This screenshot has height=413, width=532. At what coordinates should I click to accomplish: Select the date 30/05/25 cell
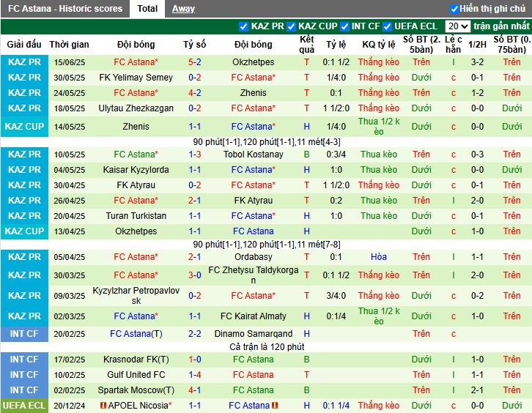click(x=69, y=78)
